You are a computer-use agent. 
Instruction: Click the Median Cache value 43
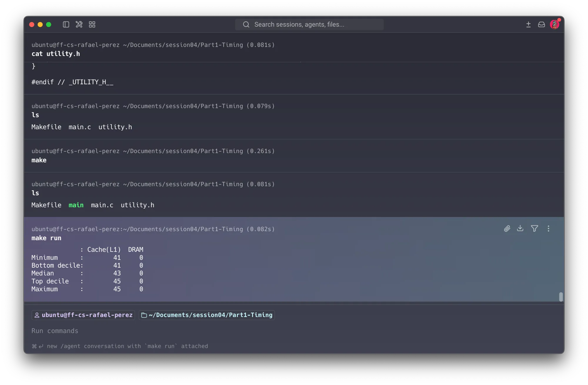pyautogui.click(x=117, y=273)
